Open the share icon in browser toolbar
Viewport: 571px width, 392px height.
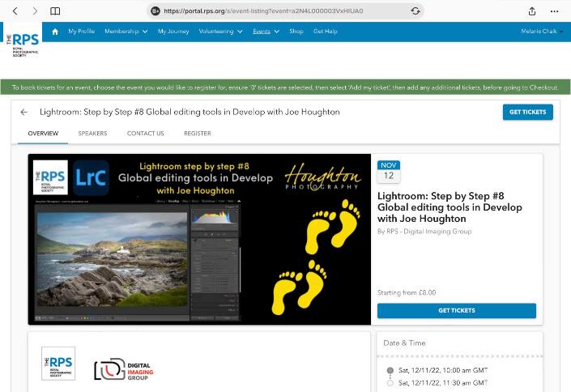point(532,11)
